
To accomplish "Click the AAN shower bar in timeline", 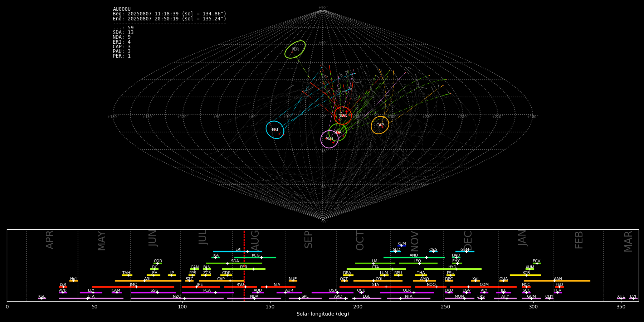I will coord(557,281).
